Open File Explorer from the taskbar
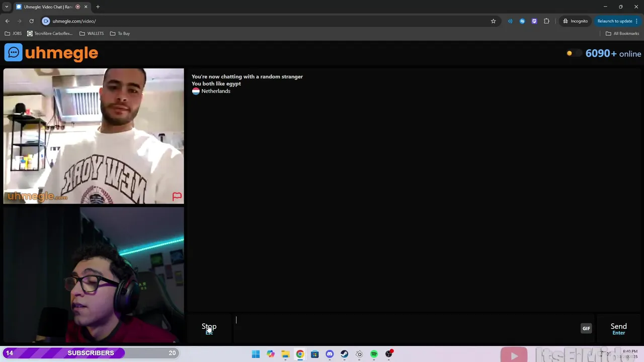 click(x=285, y=354)
